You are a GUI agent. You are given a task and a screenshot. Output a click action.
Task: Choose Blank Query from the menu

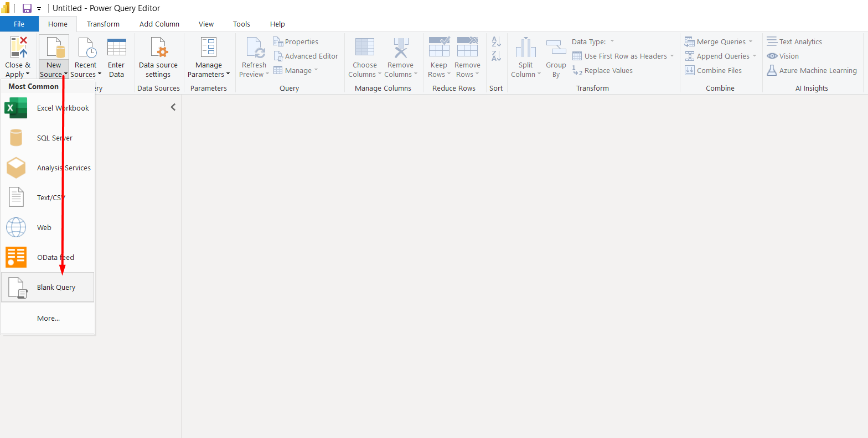click(x=48, y=287)
